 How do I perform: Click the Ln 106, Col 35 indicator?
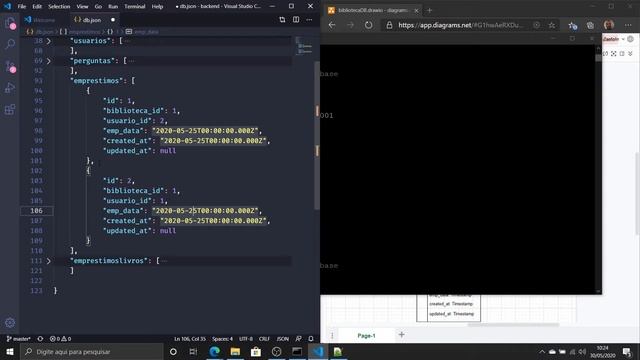tap(190, 339)
